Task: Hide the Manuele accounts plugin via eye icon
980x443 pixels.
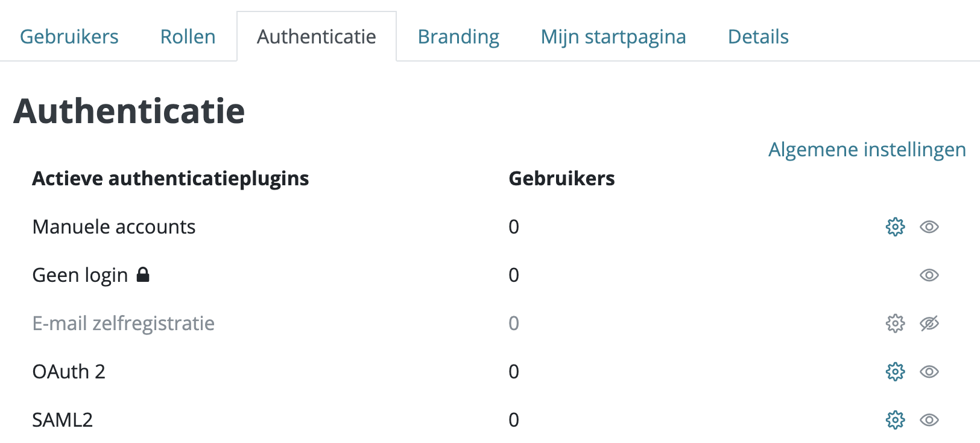Action: click(929, 227)
